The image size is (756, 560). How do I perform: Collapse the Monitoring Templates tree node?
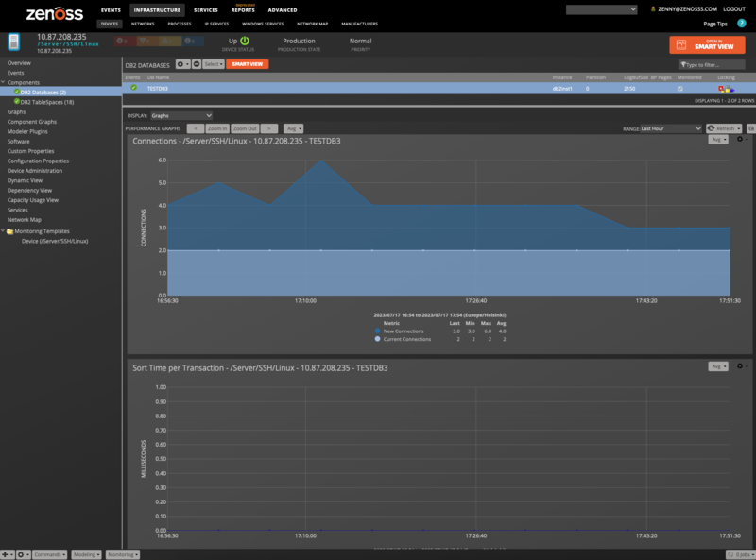pos(3,231)
